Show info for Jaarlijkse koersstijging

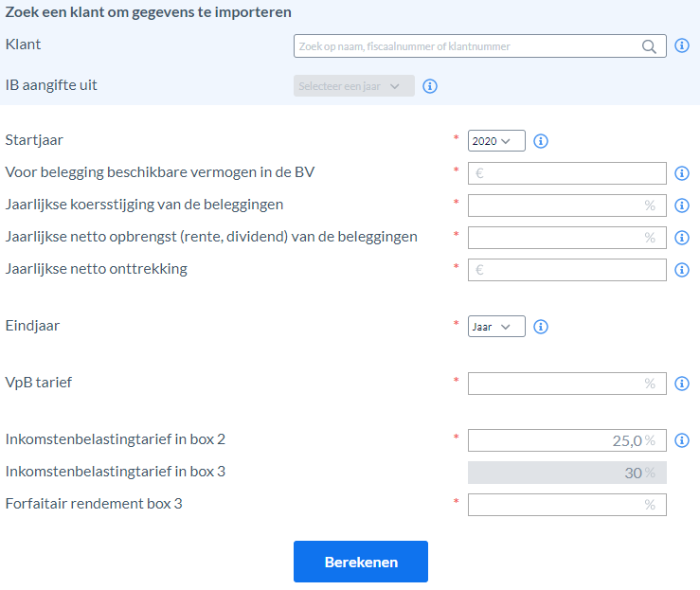point(682,206)
